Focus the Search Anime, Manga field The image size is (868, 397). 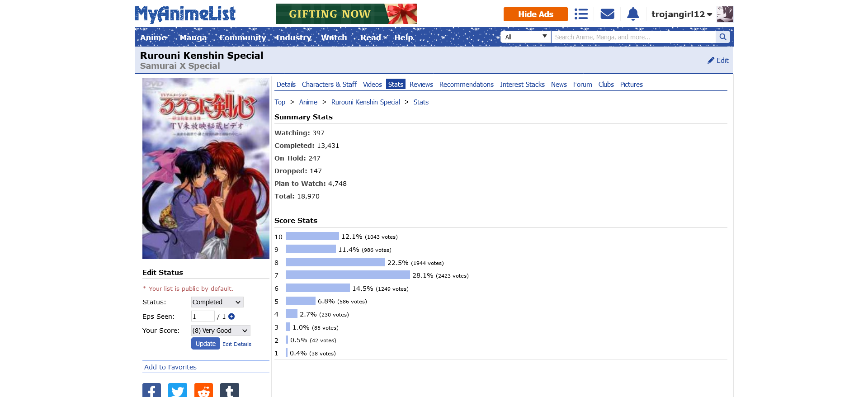pos(633,37)
